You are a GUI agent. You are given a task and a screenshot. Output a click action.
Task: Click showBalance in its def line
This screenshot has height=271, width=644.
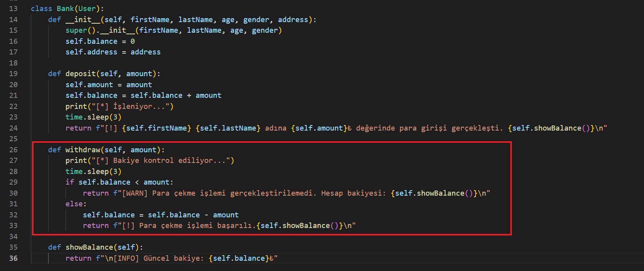coord(89,247)
